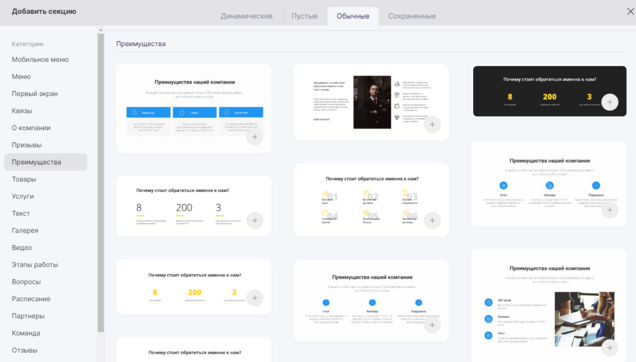Switch to the Динамические tab

pos(247,16)
